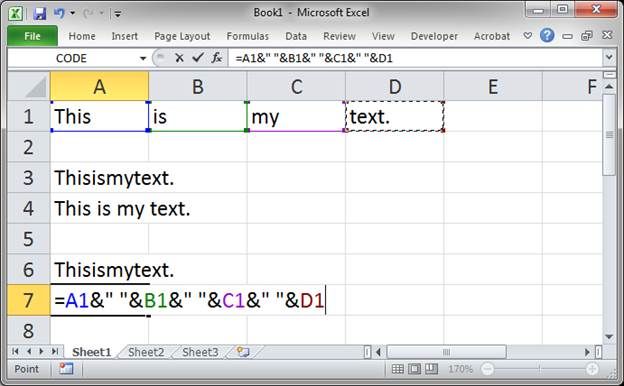624x386 pixels.
Task: Select row 7 header
Action: coord(29,300)
